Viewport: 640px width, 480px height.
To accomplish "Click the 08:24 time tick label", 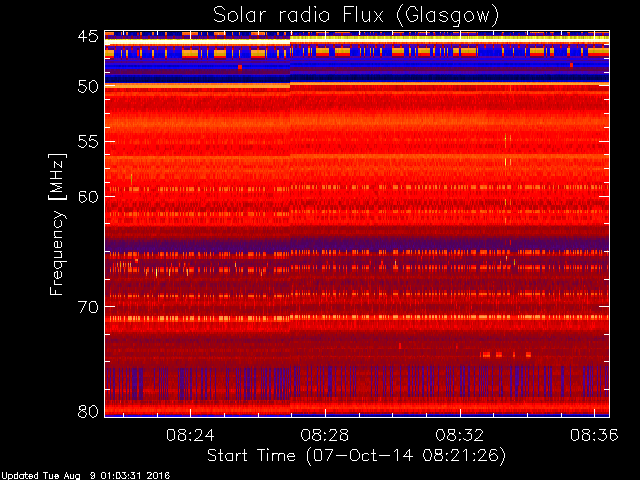I will [x=190, y=435].
